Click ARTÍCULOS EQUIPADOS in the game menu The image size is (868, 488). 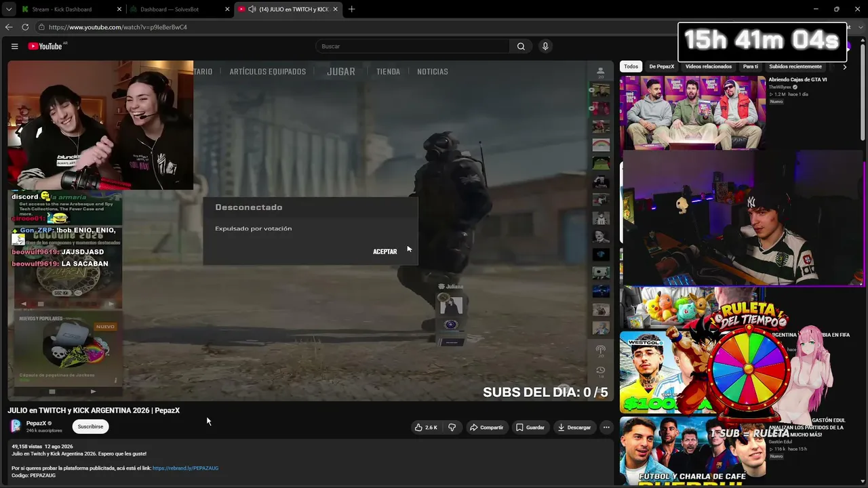(268, 72)
